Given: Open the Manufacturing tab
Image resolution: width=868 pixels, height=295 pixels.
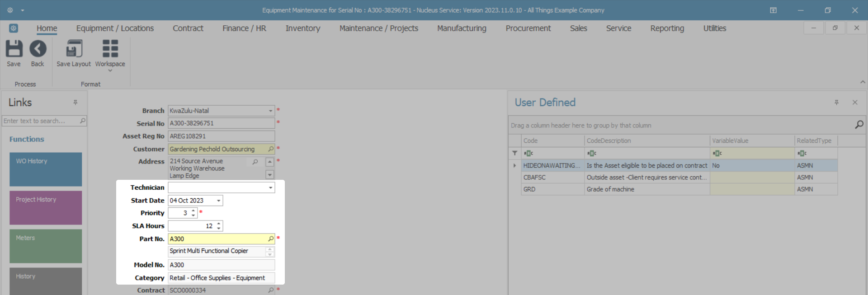Looking at the screenshot, I should 462,28.
